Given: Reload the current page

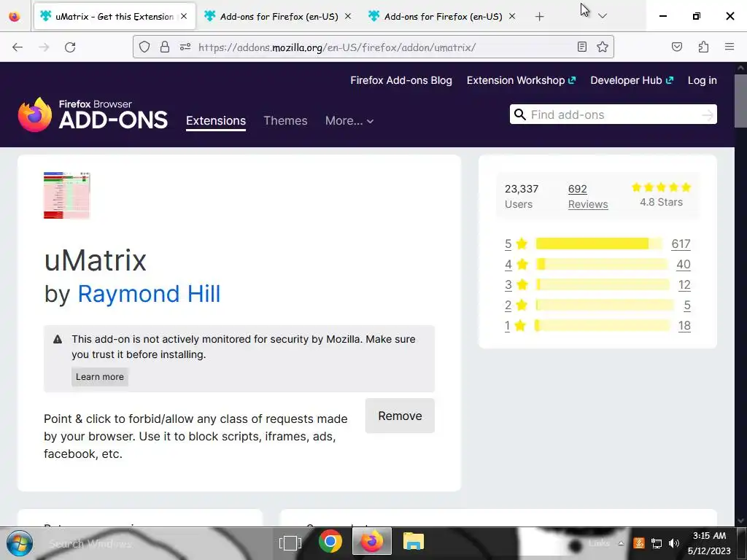Looking at the screenshot, I should click(x=70, y=47).
